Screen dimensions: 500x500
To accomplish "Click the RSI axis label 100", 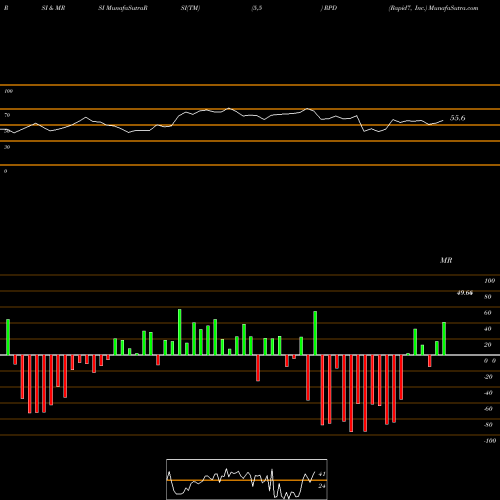I will 8,91.
